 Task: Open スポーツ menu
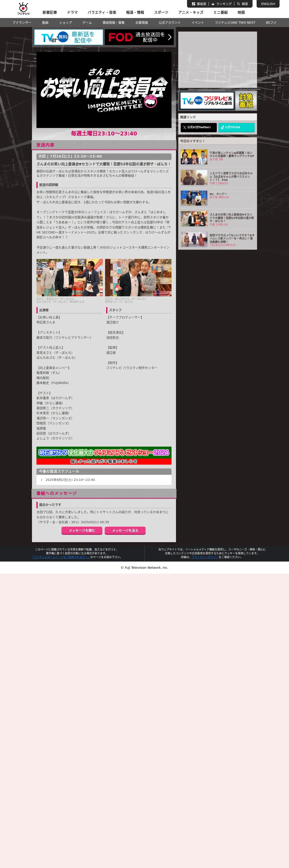click(161, 12)
